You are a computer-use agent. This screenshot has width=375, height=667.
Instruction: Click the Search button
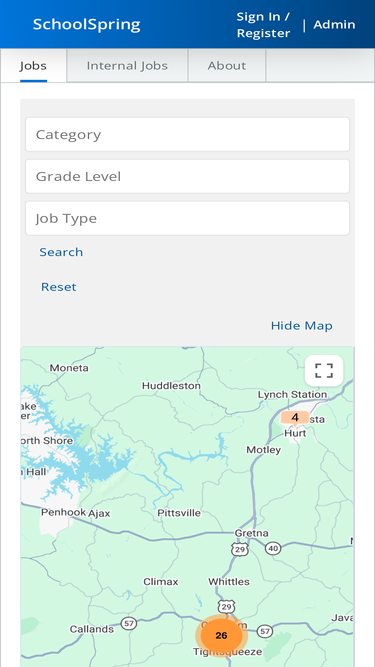[x=61, y=252]
